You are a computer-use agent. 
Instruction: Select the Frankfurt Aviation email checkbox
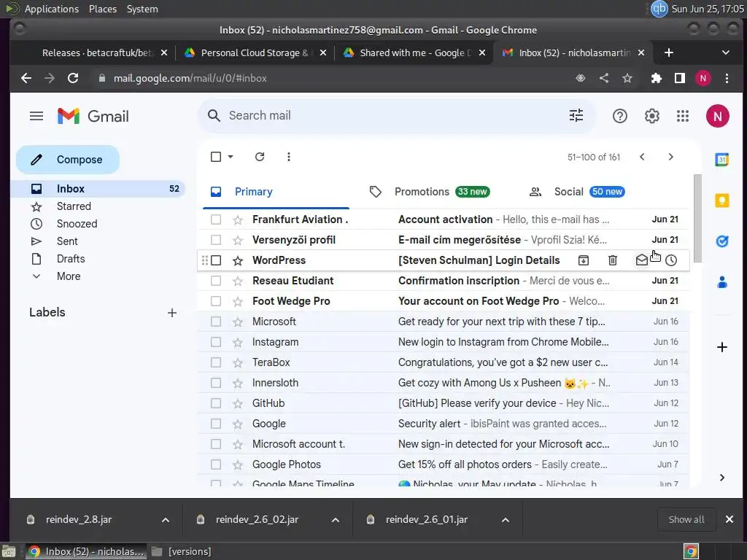(x=216, y=219)
